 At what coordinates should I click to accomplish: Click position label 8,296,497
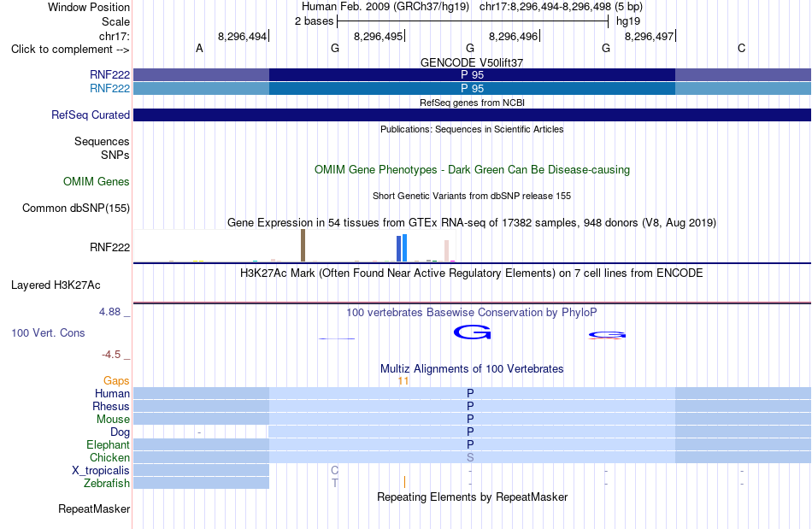click(x=649, y=36)
